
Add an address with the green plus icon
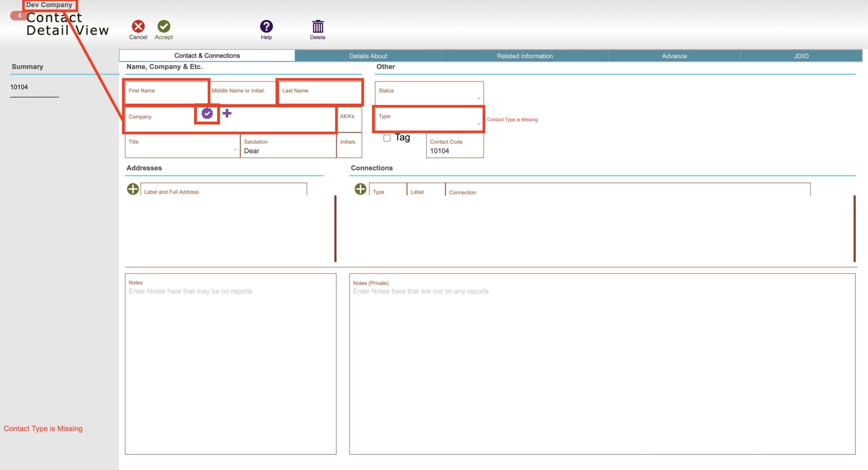pyautogui.click(x=133, y=189)
